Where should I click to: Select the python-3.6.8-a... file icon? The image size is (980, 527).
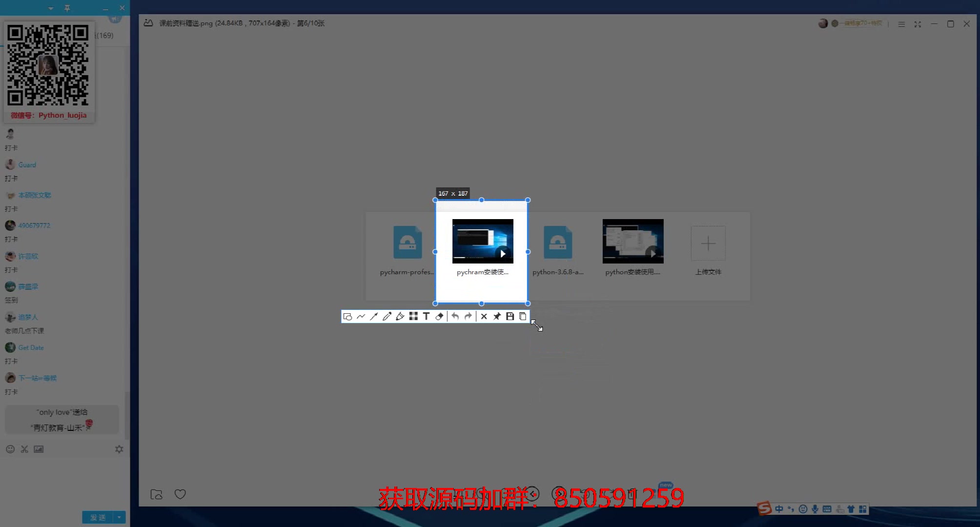pyautogui.click(x=558, y=242)
